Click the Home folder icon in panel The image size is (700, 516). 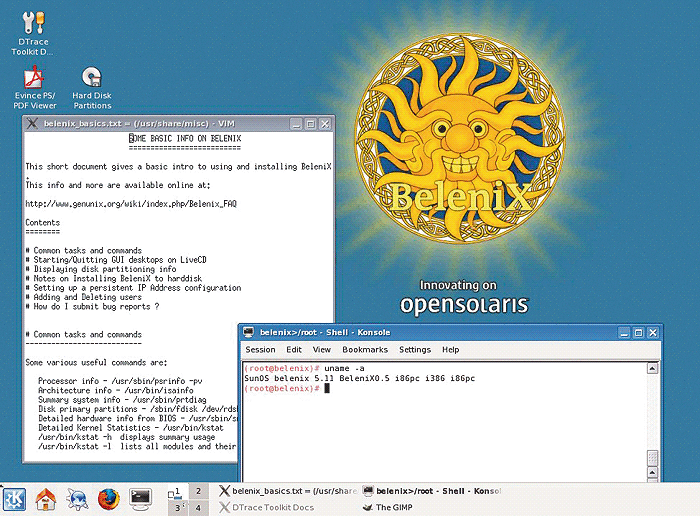pos(46,498)
